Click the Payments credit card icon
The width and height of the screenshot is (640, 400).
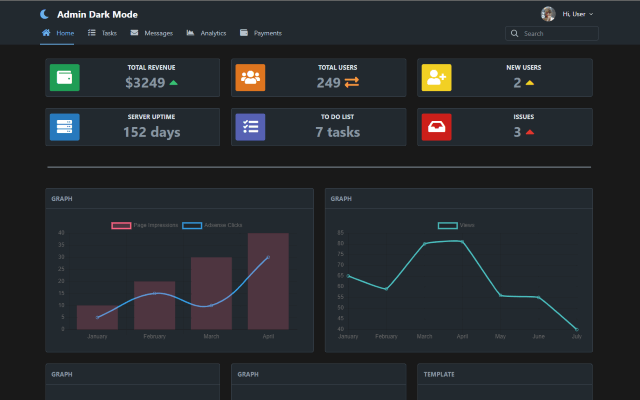click(x=244, y=33)
